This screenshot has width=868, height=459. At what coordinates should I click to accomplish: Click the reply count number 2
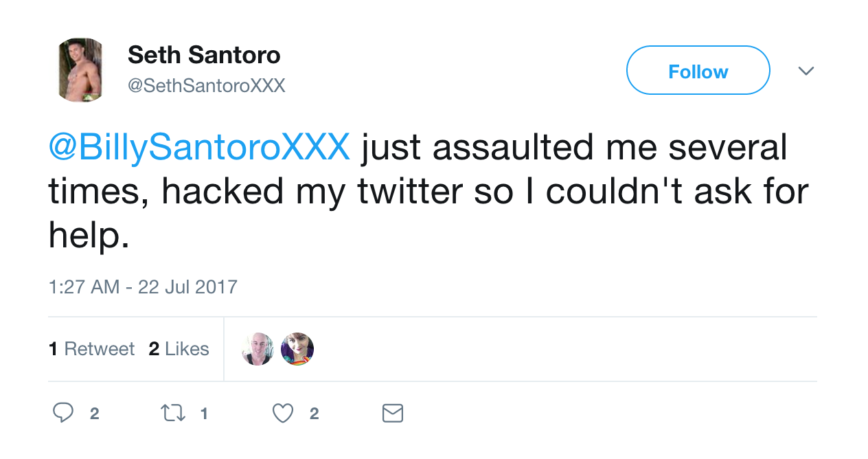94,414
